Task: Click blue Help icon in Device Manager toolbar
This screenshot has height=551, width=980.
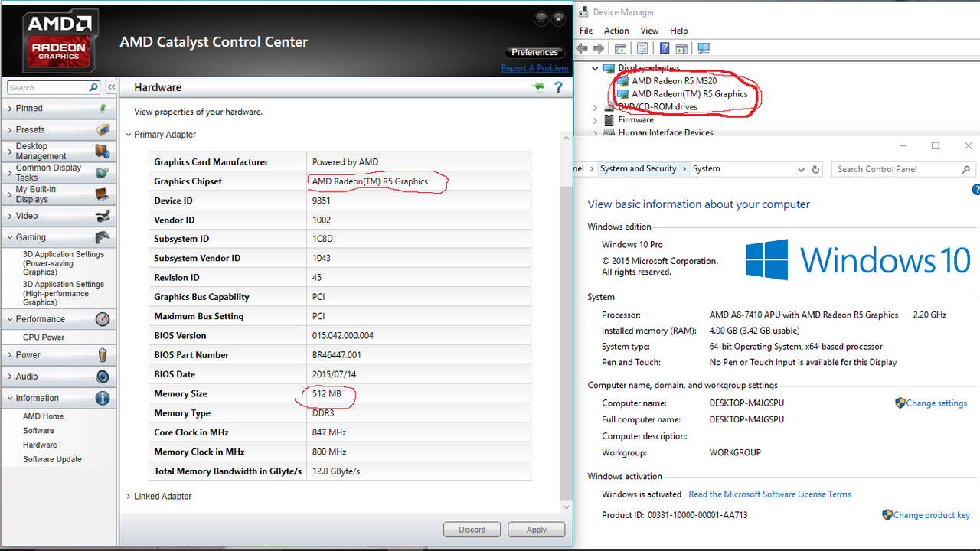Action: pyautogui.click(x=665, y=48)
